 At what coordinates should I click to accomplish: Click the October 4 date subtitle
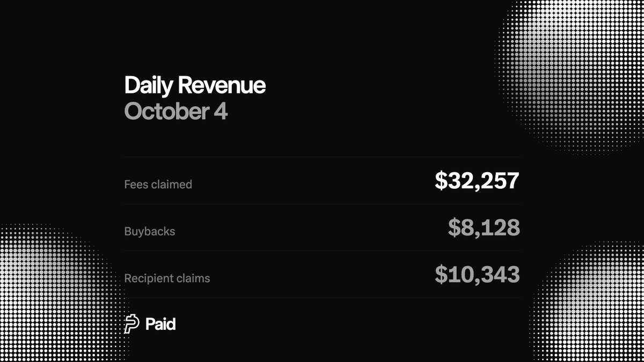(176, 112)
